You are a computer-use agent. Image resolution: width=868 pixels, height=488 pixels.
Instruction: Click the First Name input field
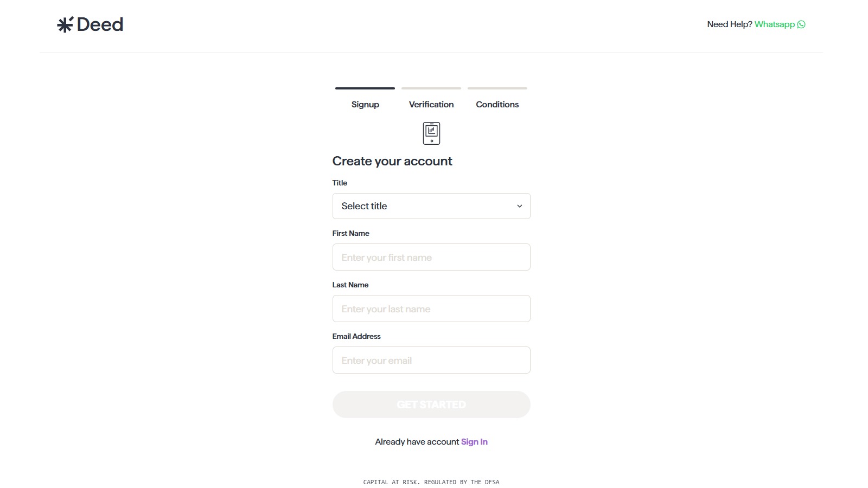tap(431, 257)
